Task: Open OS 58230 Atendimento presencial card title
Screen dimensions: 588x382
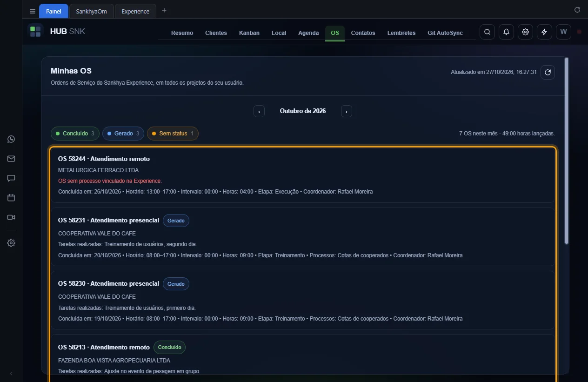Action: tap(108, 283)
